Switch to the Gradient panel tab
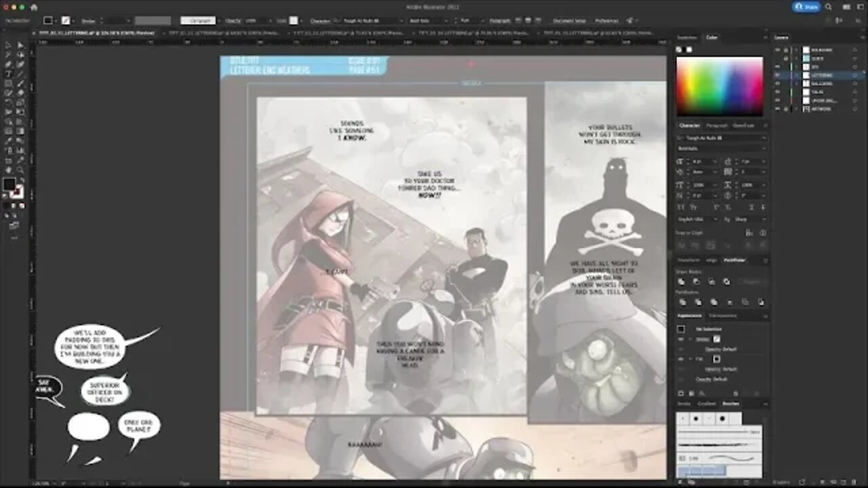Screen dimensions: 868x488 pyautogui.click(x=706, y=403)
